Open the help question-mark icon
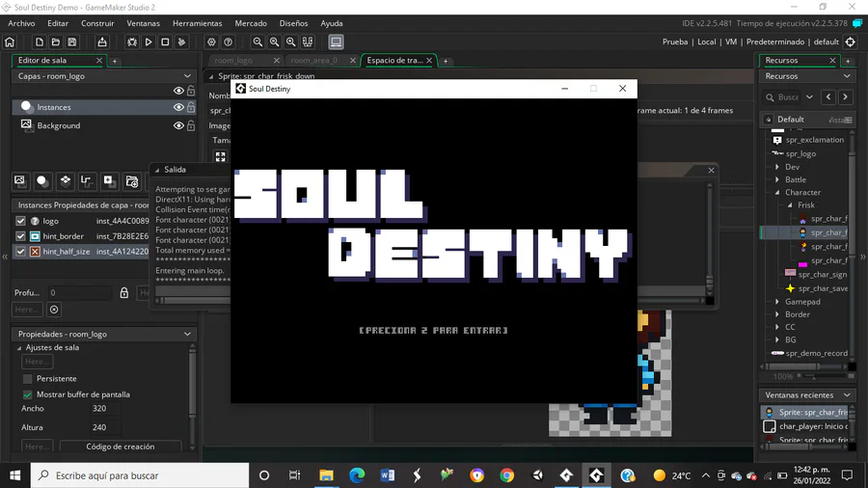The width and height of the screenshot is (868, 488). 228,42
